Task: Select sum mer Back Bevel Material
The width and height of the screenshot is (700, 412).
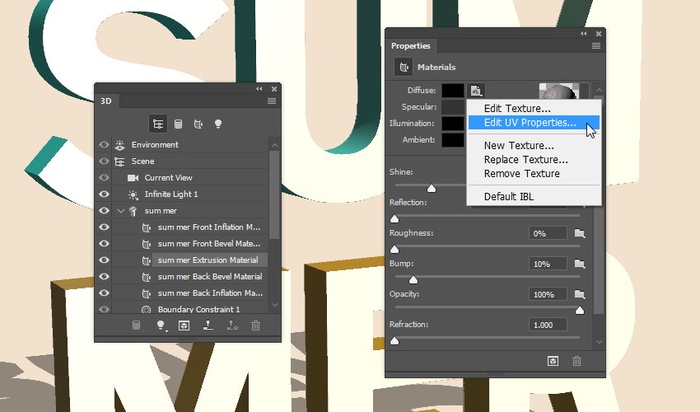Action: click(x=209, y=276)
